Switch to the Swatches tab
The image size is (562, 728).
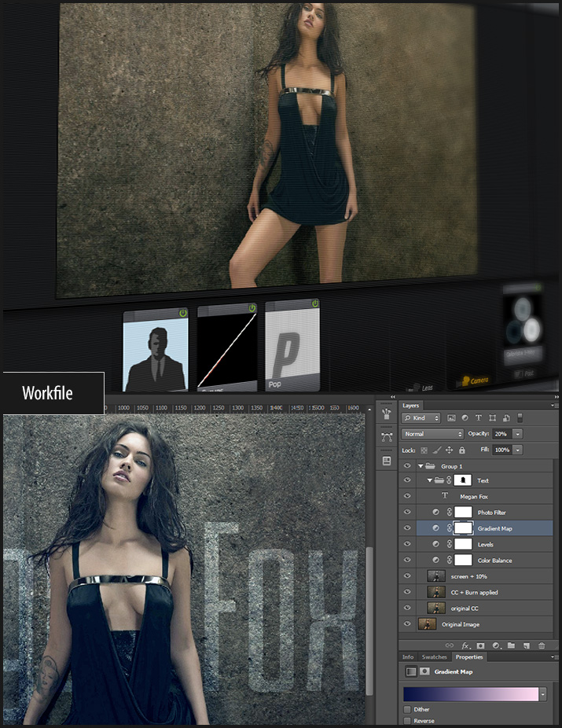[x=434, y=656]
